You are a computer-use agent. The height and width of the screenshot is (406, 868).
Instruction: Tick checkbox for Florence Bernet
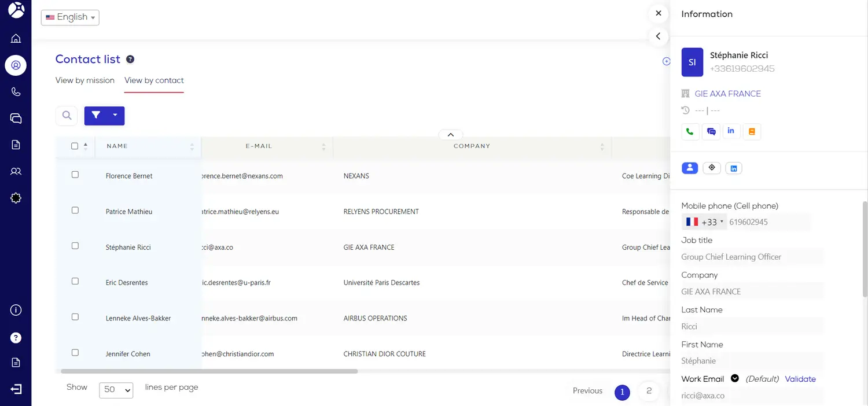point(75,175)
